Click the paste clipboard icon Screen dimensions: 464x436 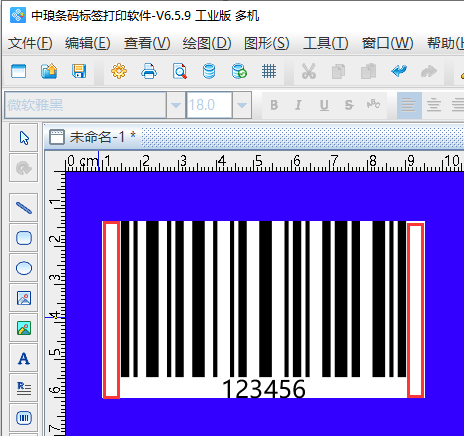point(369,71)
